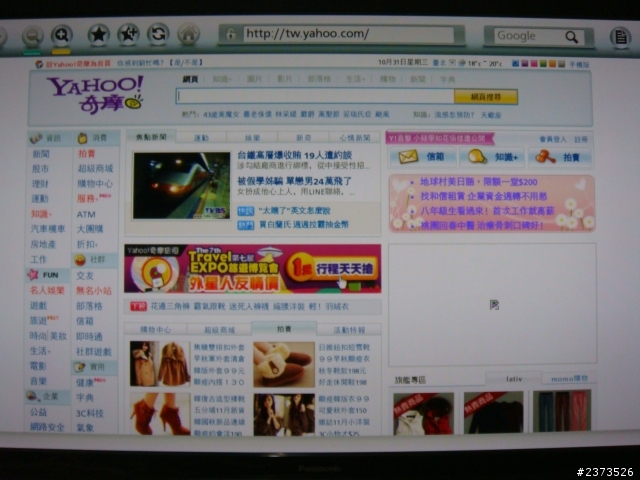Viewport: 640px width, 480px height.
Task: Click the red ankle boots auction thumbnail
Action: [x=160, y=414]
